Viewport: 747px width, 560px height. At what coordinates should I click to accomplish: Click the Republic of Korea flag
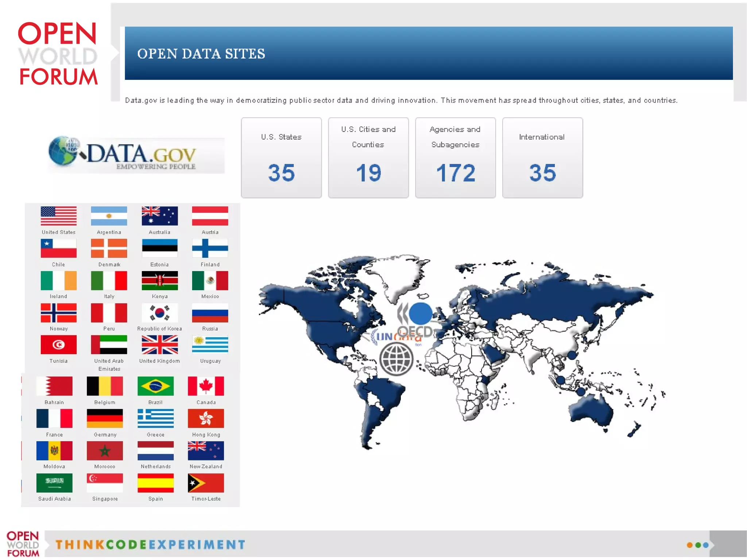pyautogui.click(x=159, y=313)
